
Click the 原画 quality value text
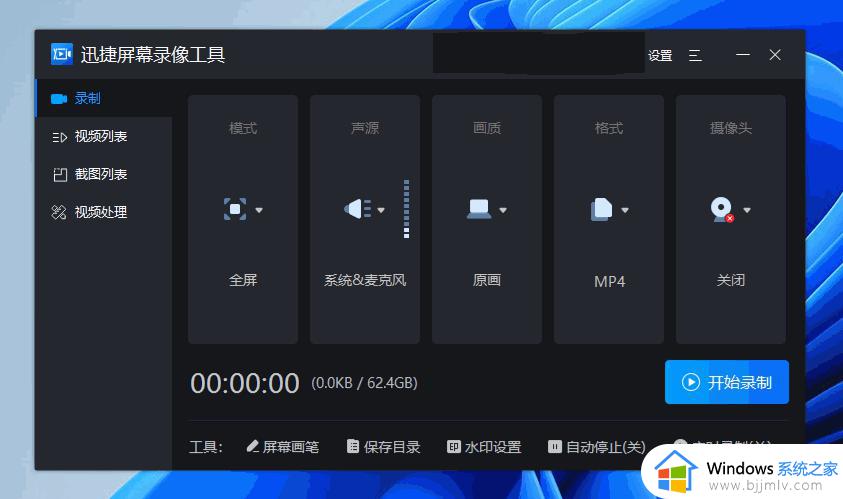tap(487, 280)
